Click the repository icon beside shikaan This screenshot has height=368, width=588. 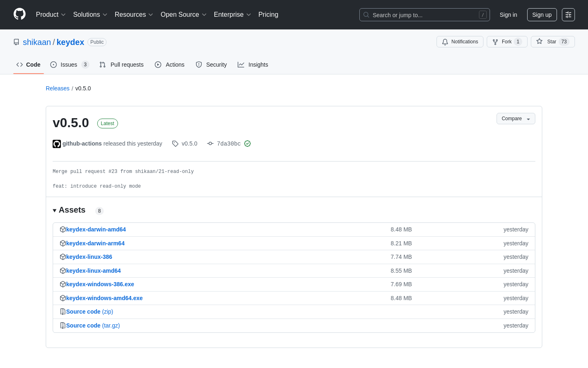point(16,42)
